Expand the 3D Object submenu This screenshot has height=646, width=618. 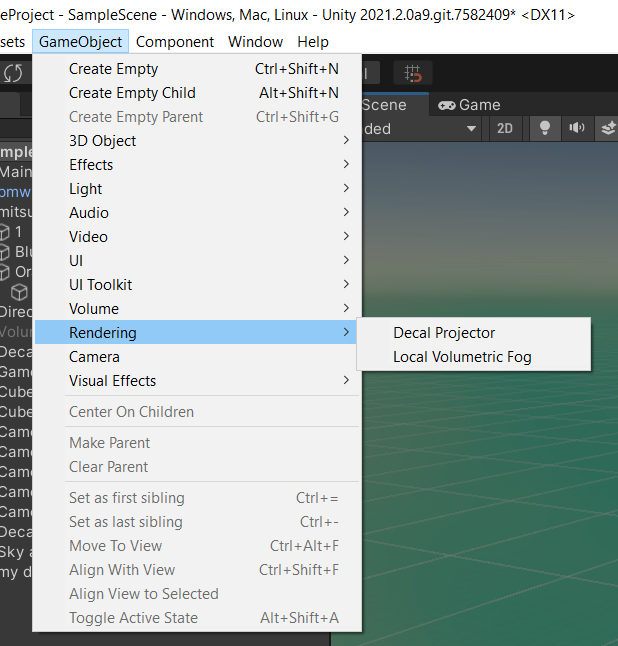(197, 140)
